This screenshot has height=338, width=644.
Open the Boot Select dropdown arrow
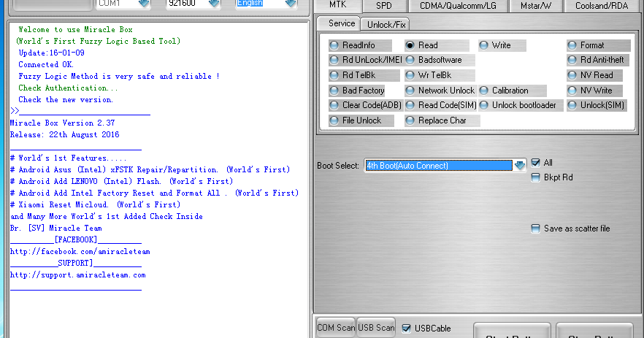(520, 166)
